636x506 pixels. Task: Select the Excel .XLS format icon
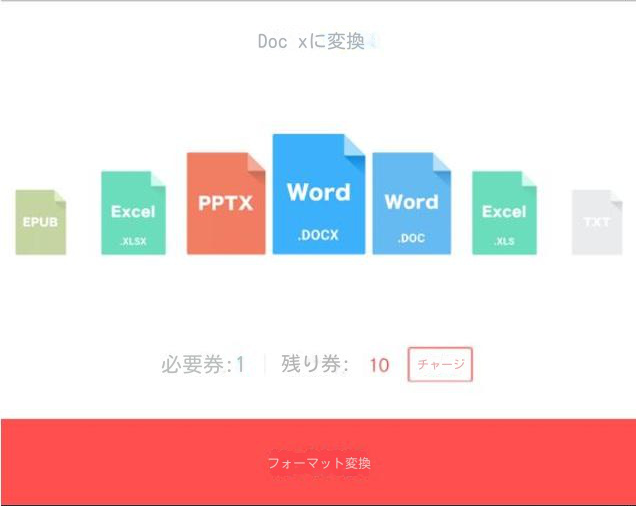[x=504, y=213]
